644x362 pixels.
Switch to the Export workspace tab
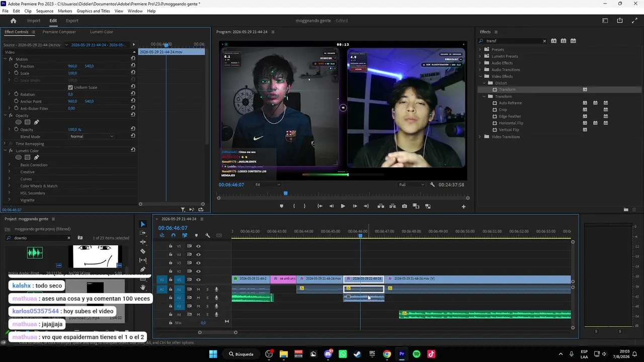pyautogui.click(x=72, y=21)
